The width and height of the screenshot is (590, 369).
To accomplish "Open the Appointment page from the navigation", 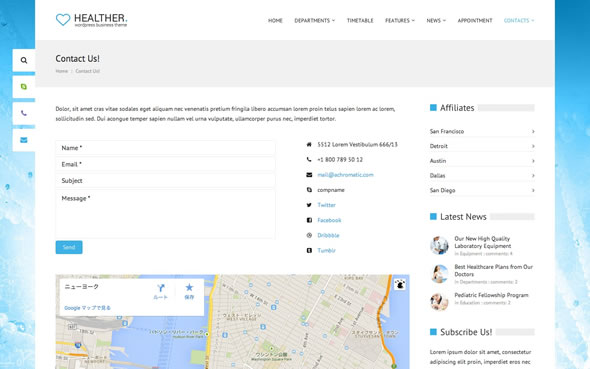I will tap(475, 21).
